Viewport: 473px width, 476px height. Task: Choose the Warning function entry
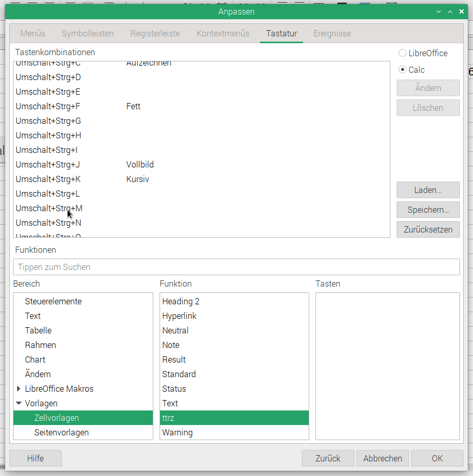[x=177, y=432]
